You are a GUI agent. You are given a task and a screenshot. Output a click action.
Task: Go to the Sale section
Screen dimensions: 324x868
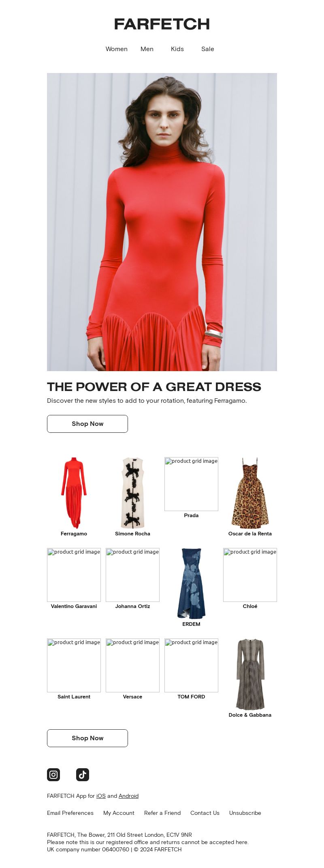pyautogui.click(x=208, y=49)
